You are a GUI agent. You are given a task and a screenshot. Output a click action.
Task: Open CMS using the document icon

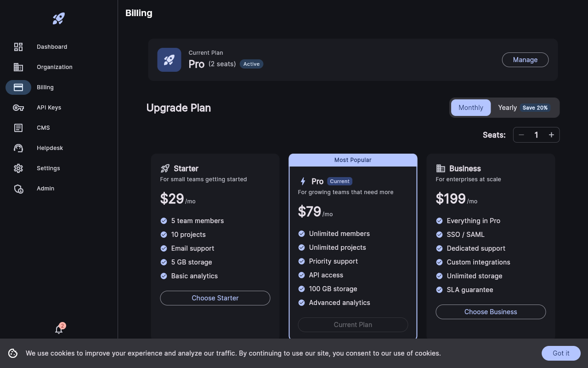(x=18, y=128)
